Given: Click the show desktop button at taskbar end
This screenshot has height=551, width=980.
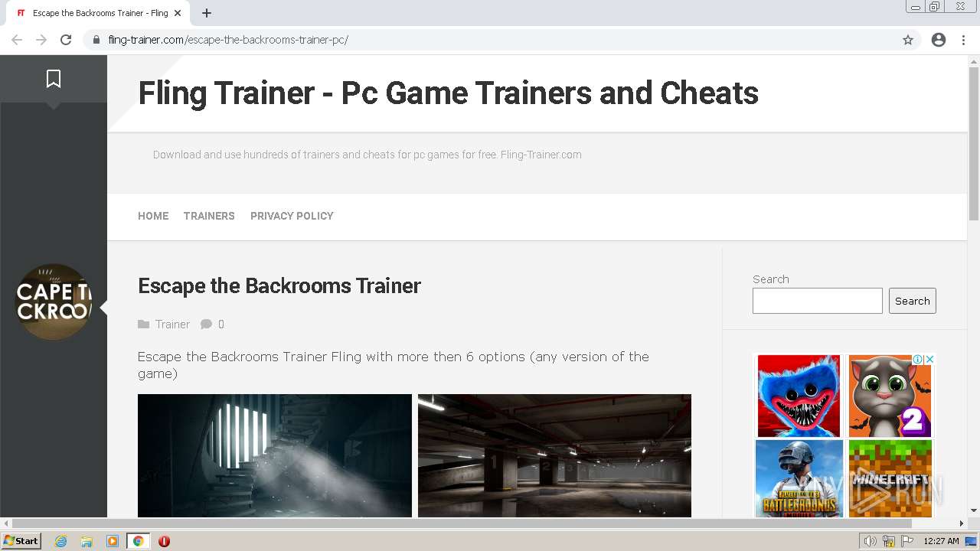Looking at the screenshot, I should (972, 541).
